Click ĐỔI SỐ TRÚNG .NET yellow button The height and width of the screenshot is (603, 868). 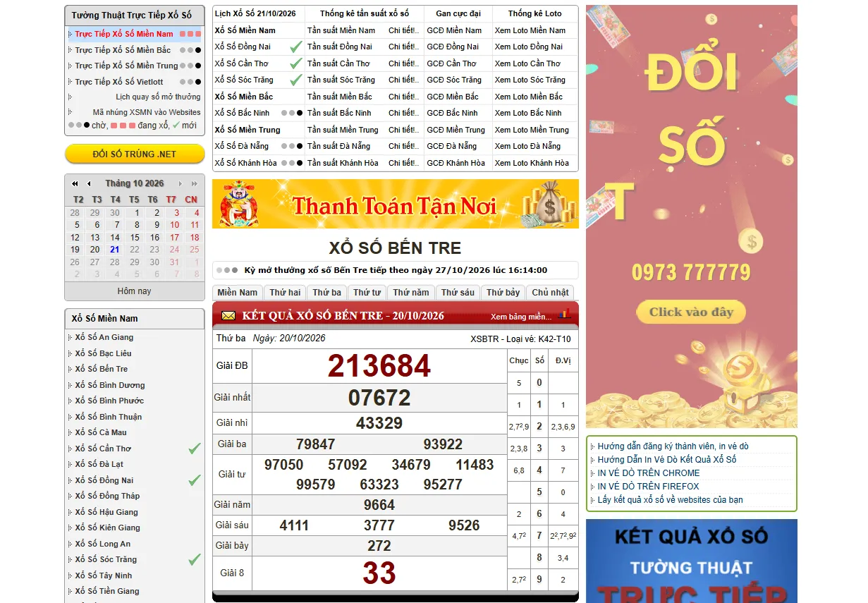click(x=135, y=154)
